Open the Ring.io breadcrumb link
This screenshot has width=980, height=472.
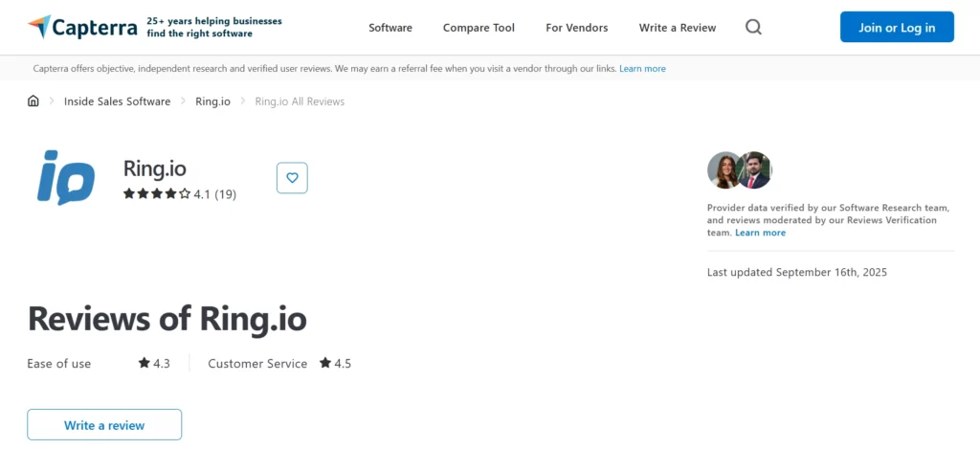212,101
